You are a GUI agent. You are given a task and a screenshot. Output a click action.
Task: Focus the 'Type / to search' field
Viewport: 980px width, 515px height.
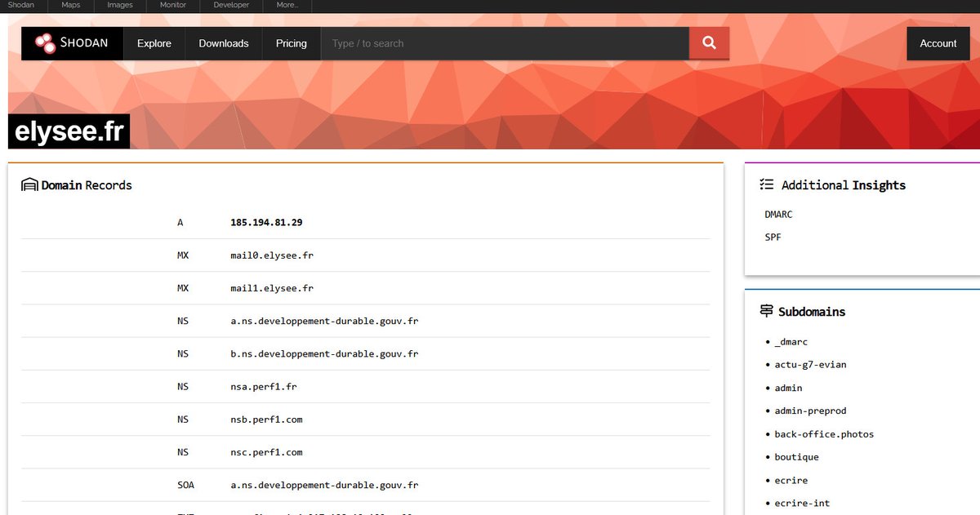point(505,43)
